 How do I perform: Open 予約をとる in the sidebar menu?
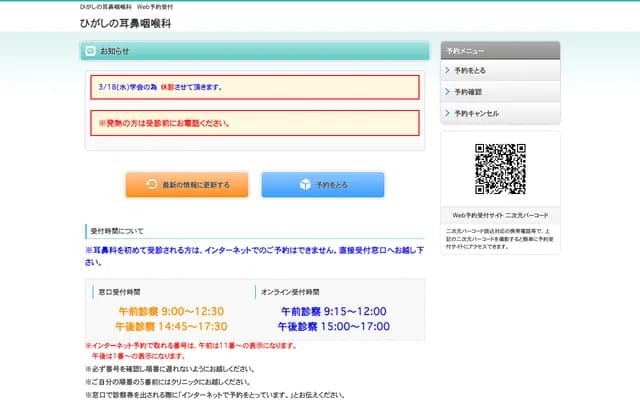[x=471, y=71]
